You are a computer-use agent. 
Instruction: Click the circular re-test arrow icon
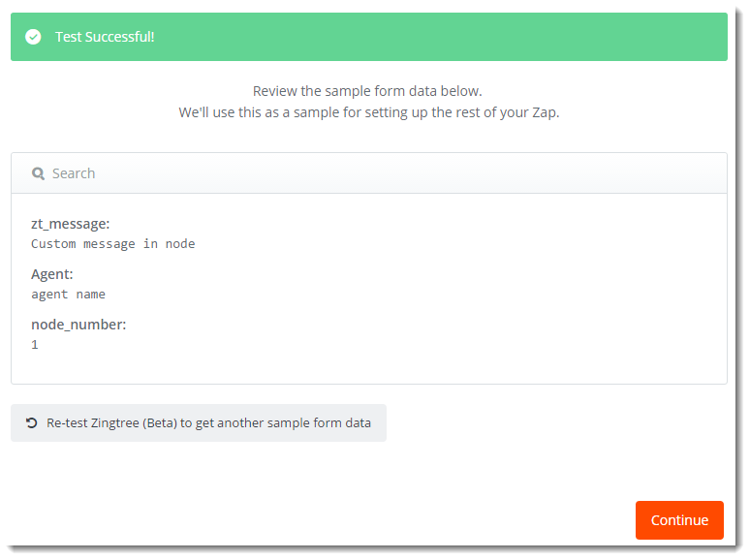point(32,422)
